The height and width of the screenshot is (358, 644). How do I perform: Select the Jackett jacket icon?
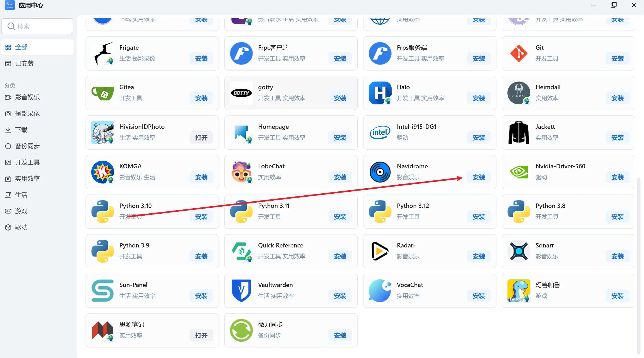tap(519, 132)
